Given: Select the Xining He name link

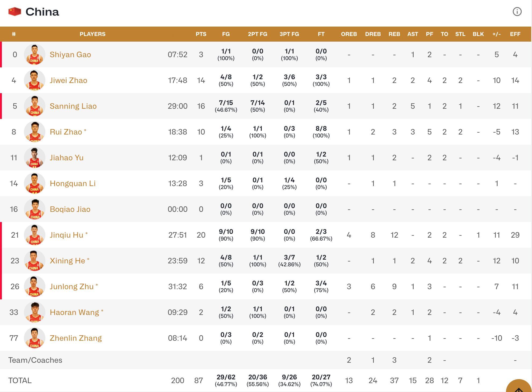Looking at the screenshot, I should click(67, 261).
